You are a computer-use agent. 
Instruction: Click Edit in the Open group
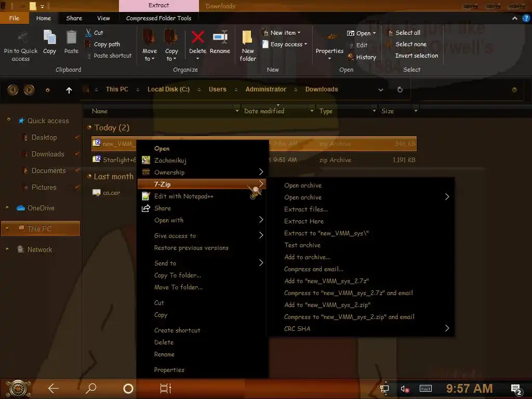pos(358,45)
